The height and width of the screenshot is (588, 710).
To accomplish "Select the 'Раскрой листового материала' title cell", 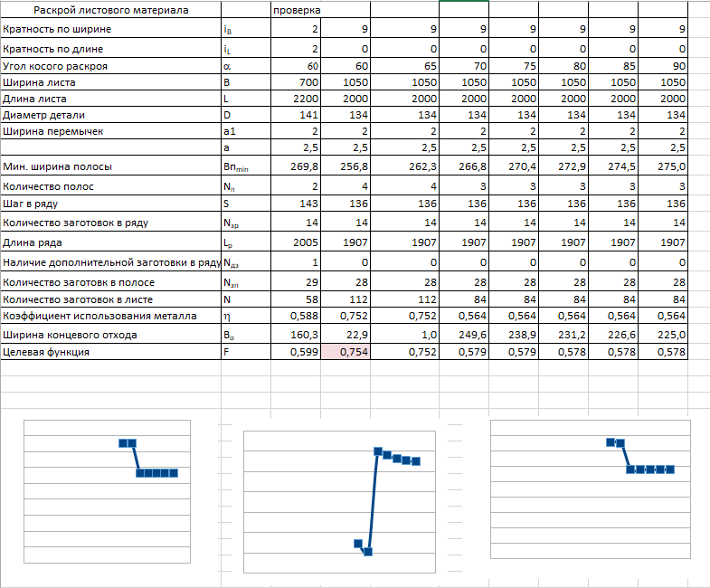I will click(x=111, y=10).
